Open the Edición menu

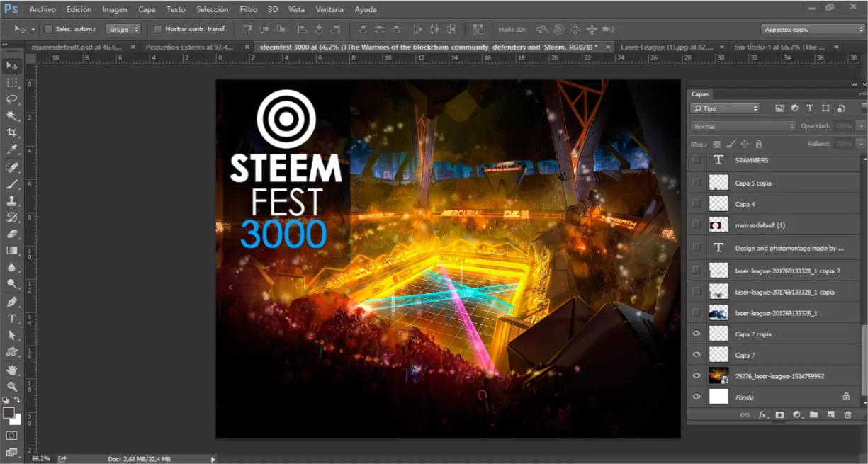(79, 9)
